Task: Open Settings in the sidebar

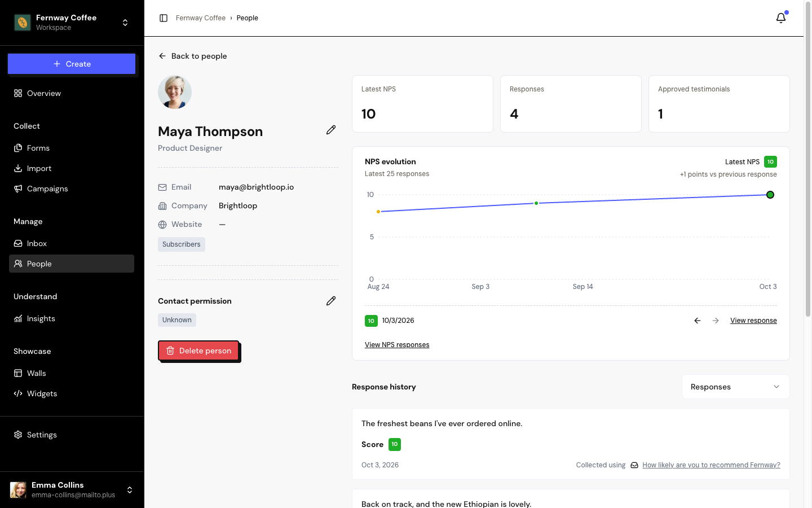Action: tap(72, 435)
